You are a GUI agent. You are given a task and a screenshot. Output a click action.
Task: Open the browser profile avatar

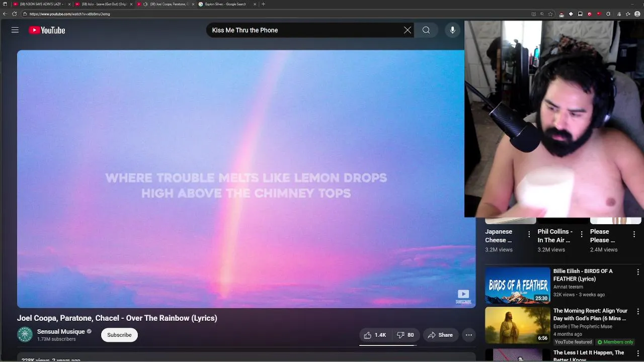[x=637, y=14]
